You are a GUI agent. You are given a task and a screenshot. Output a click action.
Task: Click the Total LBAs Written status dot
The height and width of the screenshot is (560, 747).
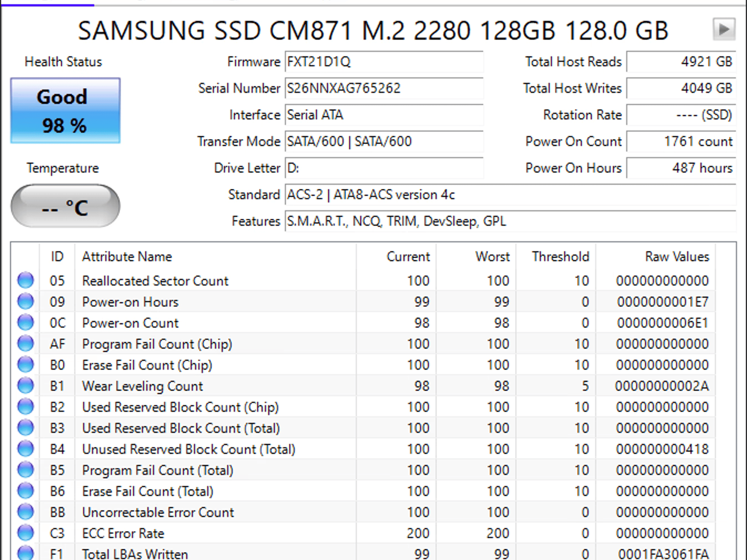point(26,553)
